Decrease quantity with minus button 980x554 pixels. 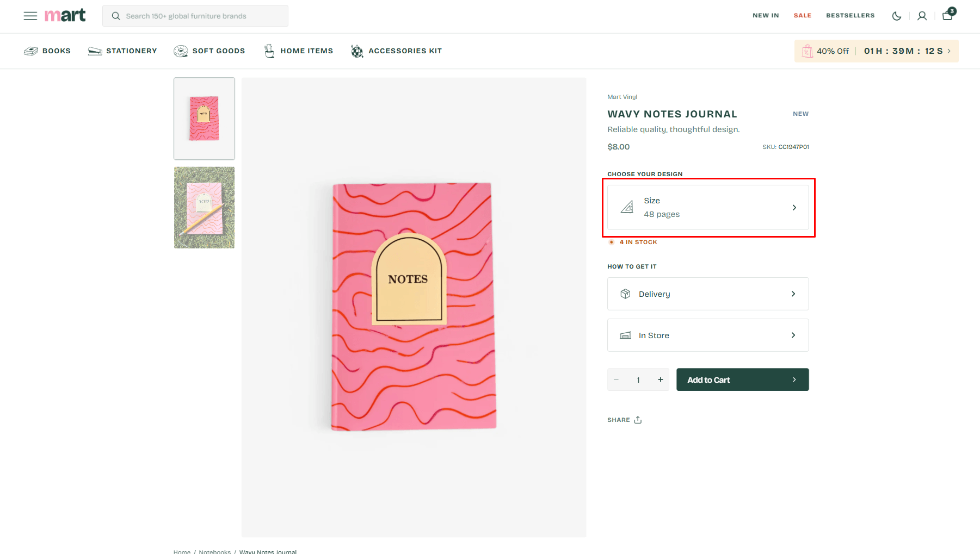pyautogui.click(x=617, y=379)
